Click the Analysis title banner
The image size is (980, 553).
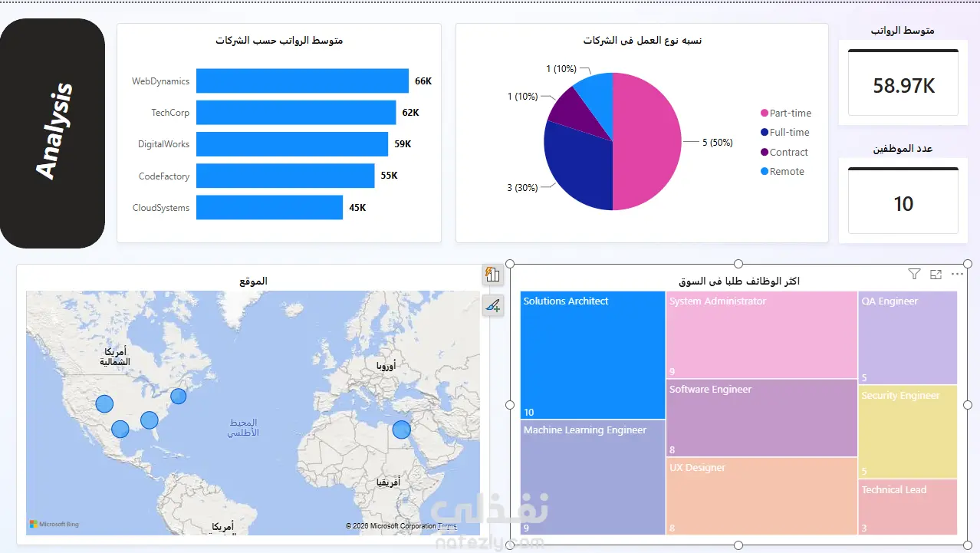[x=52, y=133]
